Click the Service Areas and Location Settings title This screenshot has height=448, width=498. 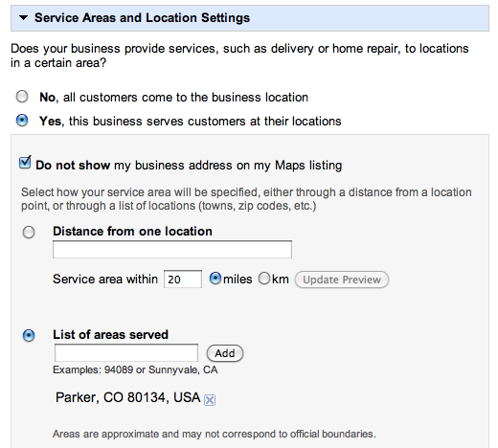(x=142, y=17)
